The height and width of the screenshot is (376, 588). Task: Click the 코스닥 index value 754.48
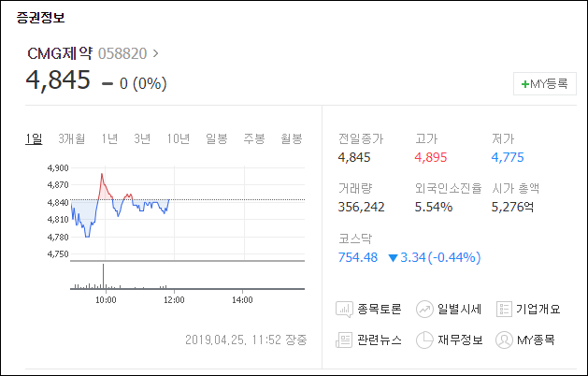358,257
